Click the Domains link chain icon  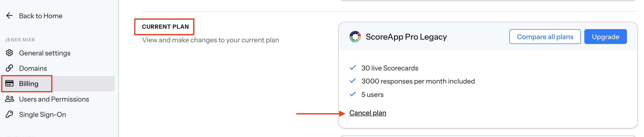click(9, 68)
